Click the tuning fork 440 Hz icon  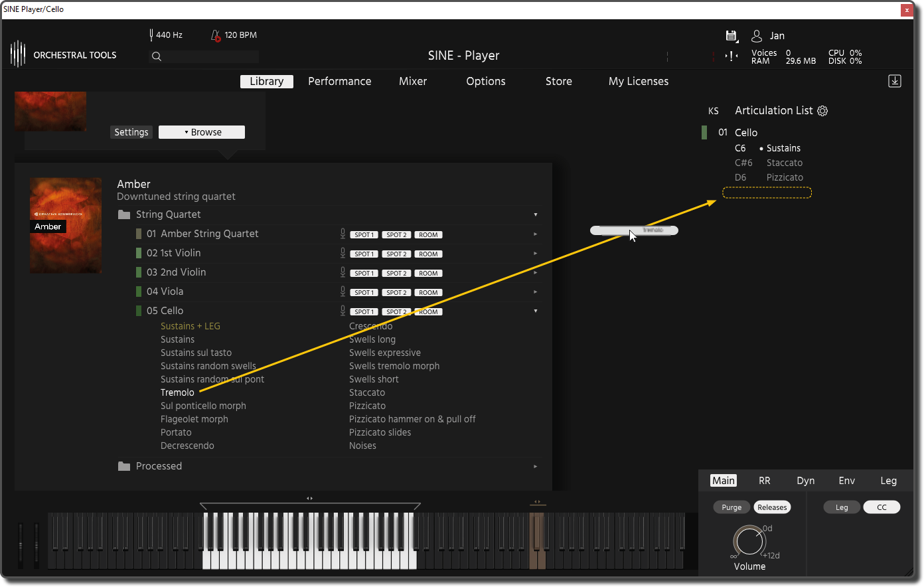pos(151,35)
